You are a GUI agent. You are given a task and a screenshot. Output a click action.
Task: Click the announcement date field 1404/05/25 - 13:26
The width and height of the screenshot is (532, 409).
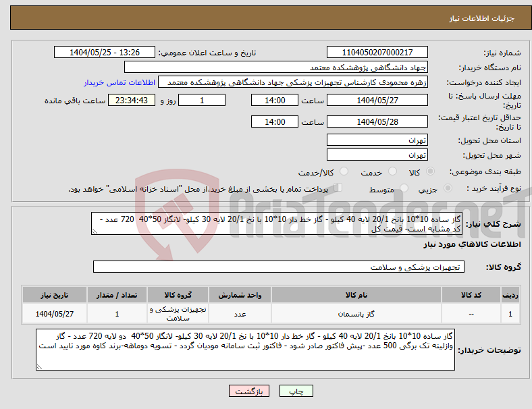105,52
